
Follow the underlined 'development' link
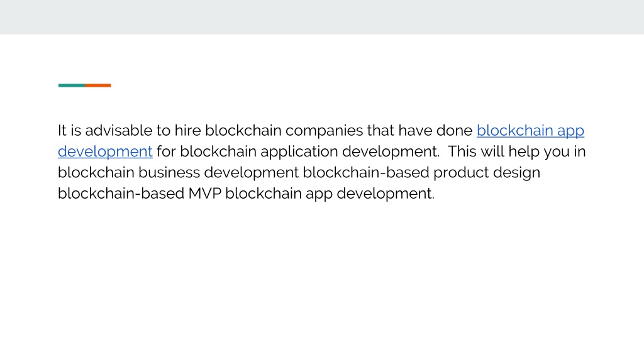(x=105, y=152)
